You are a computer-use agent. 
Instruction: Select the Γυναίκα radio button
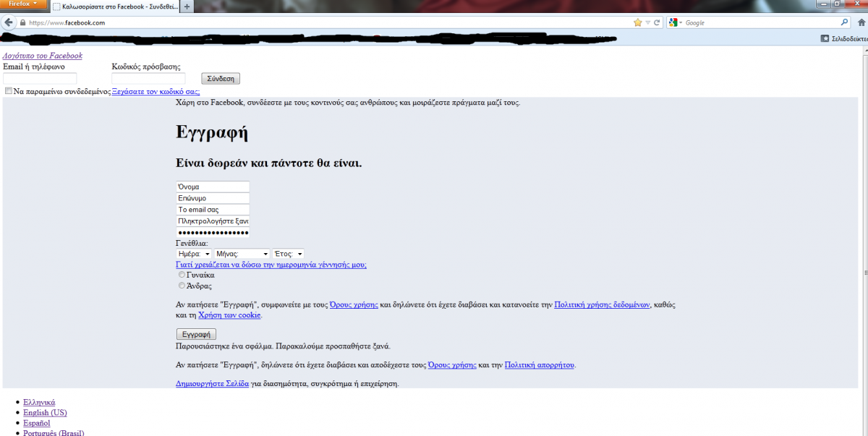181,275
